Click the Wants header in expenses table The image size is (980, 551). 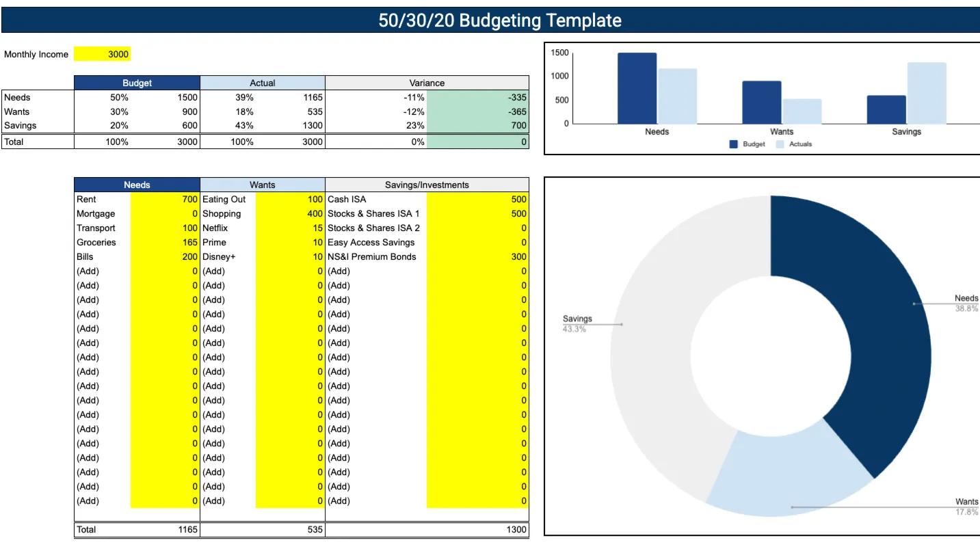tap(263, 185)
